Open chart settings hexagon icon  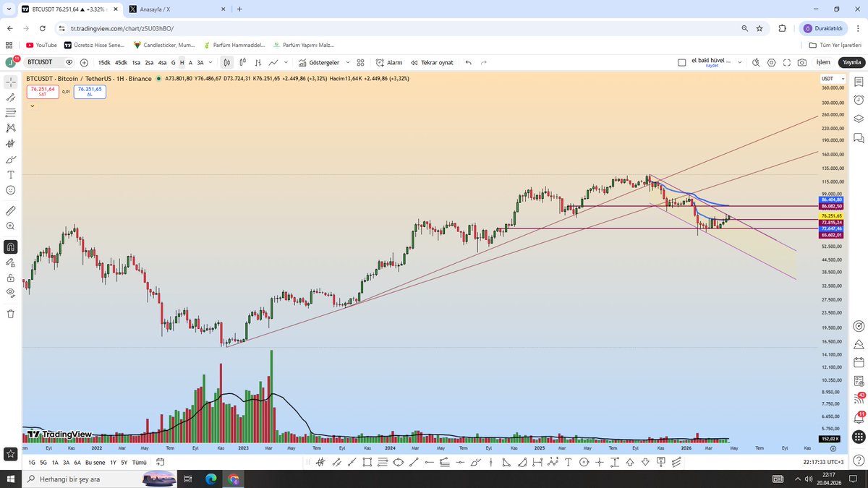(x=771, y=63)
